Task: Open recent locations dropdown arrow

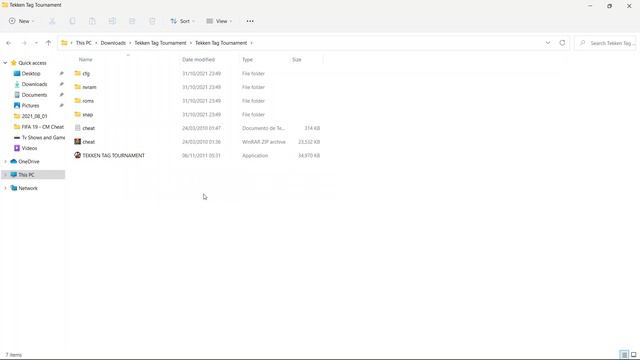Action: [36, 43]
